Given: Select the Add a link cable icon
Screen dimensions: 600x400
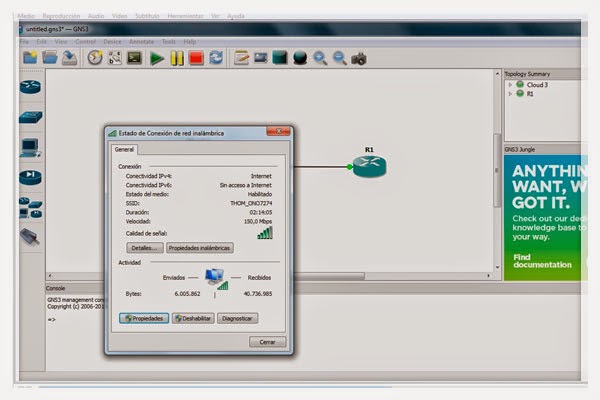Looking at the screenshot, I should 30,237.
